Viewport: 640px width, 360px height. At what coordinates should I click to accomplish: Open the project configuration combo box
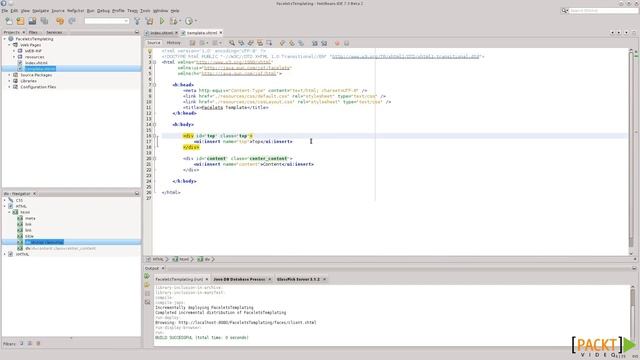[x=107, y=21]
